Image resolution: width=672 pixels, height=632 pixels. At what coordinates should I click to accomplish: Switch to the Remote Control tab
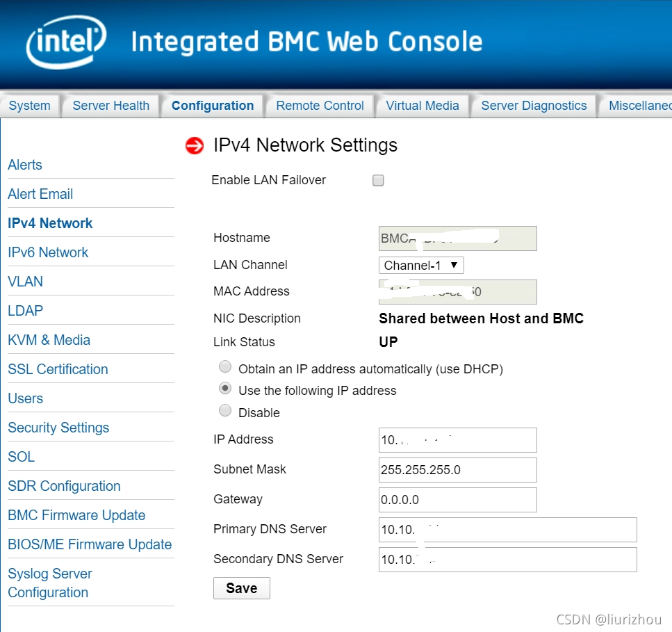[319, 105]
